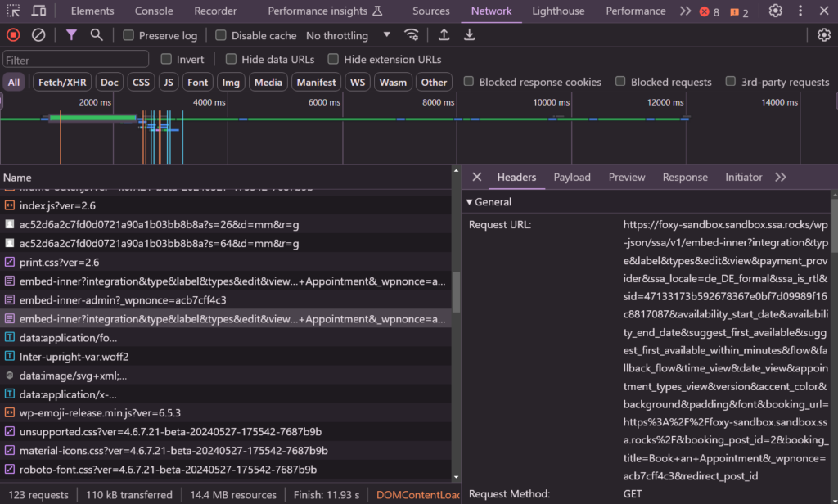Check 3rd-party requests option
838x504 pixels.
pos(730,81)
